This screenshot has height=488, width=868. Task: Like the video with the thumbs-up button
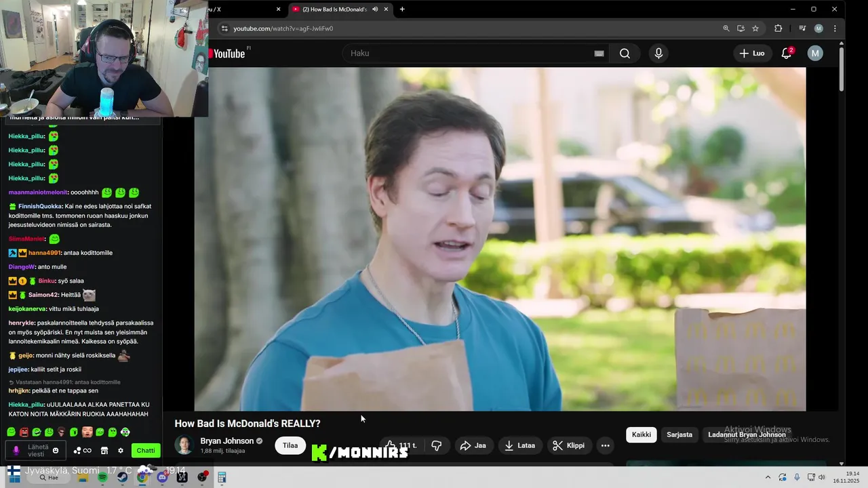coord(401,445)
